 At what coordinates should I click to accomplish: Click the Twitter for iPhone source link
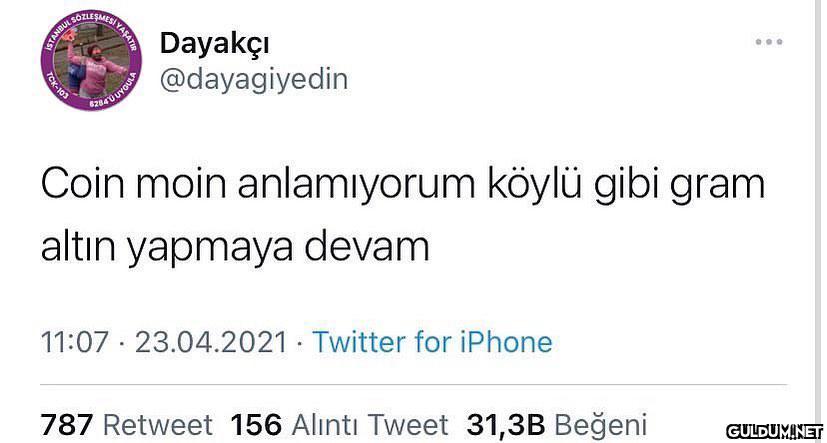tap(432, 342)
